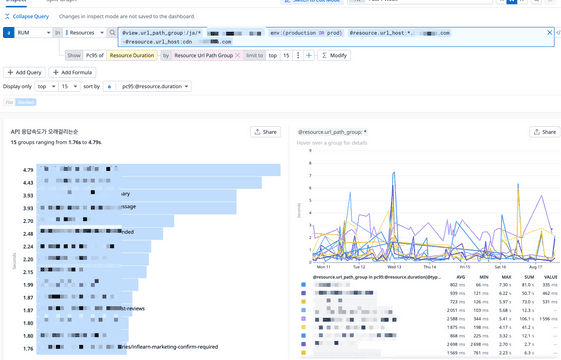Screen dimensions: 561x360
Task: Switch the chart to Flat mode
Action: click(9, 102)
